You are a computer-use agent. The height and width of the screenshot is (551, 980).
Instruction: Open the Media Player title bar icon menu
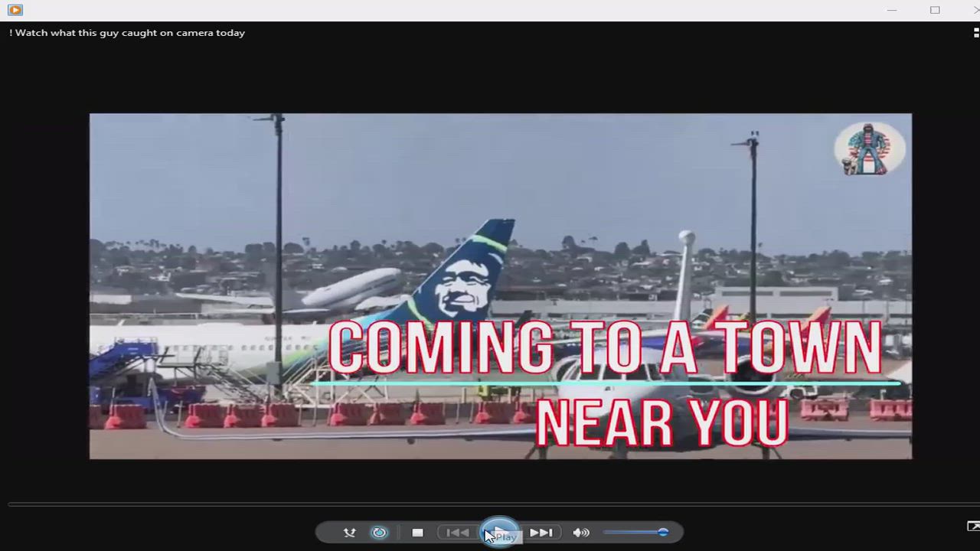coord(15,10)
